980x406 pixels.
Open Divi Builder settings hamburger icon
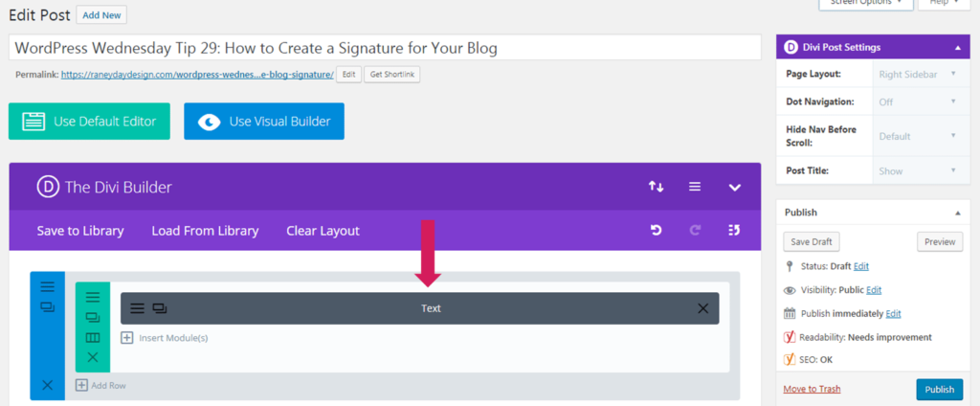[x=695, y=187]
